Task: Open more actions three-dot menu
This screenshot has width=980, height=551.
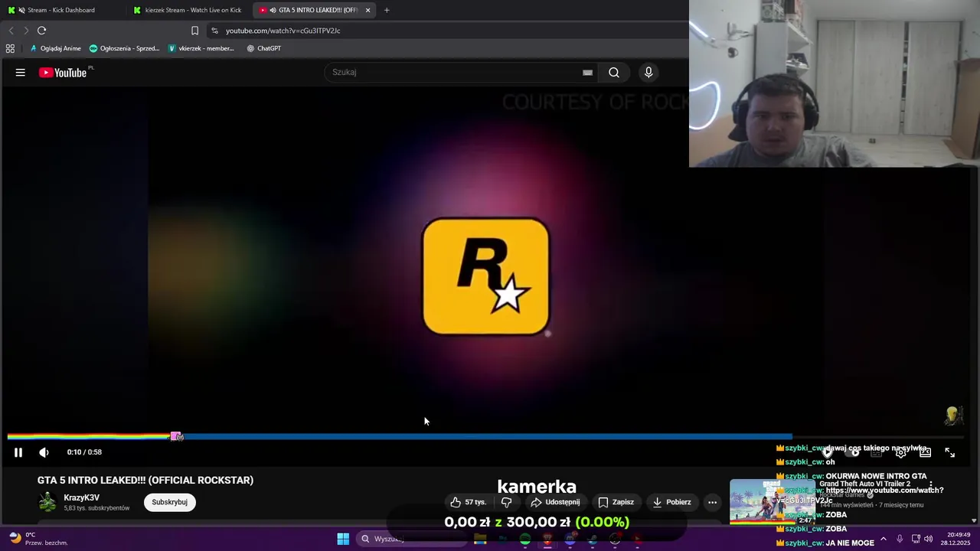Action: (712, 502)
